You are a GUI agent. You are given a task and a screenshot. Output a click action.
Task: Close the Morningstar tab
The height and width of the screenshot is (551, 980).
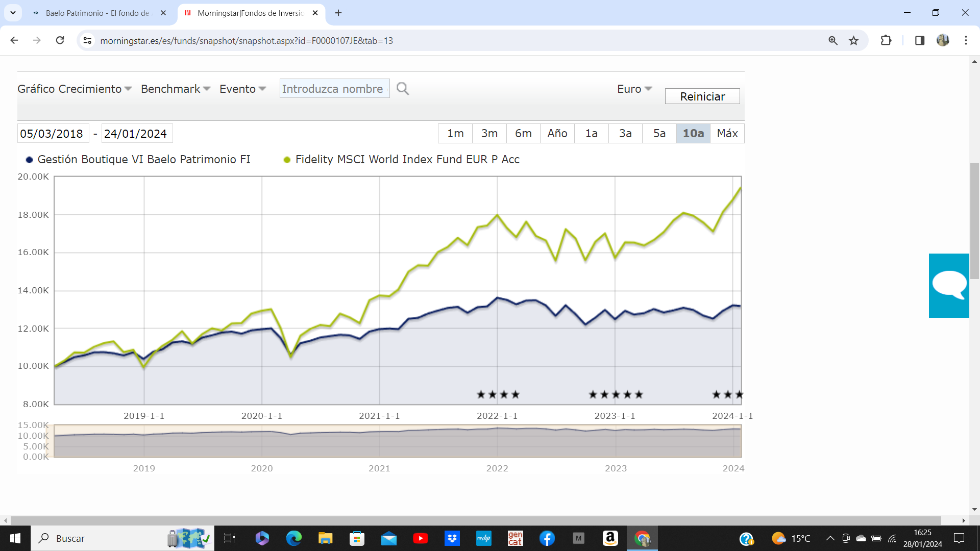pyautogui.click(x=315, y=13)
